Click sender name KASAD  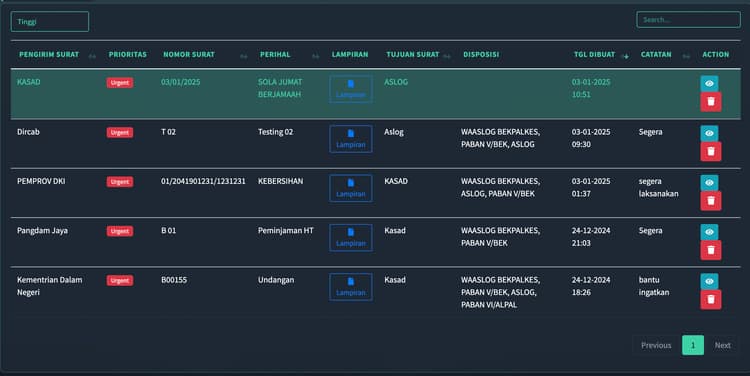click(29, 82)
